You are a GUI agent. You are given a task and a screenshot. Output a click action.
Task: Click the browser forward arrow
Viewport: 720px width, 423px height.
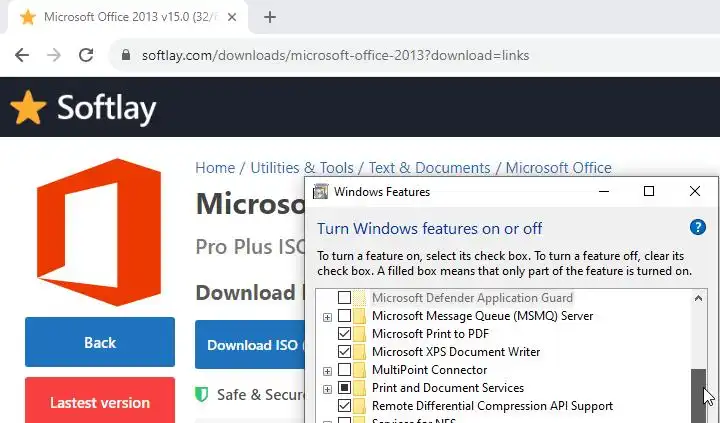(54, 55)
